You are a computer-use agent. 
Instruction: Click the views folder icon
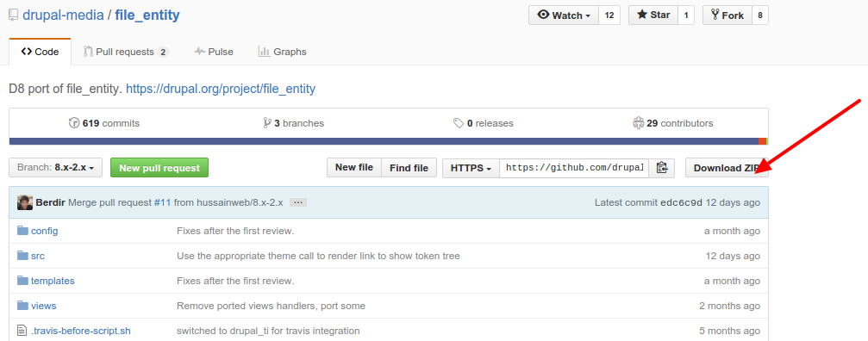click(x=22, y=305)
